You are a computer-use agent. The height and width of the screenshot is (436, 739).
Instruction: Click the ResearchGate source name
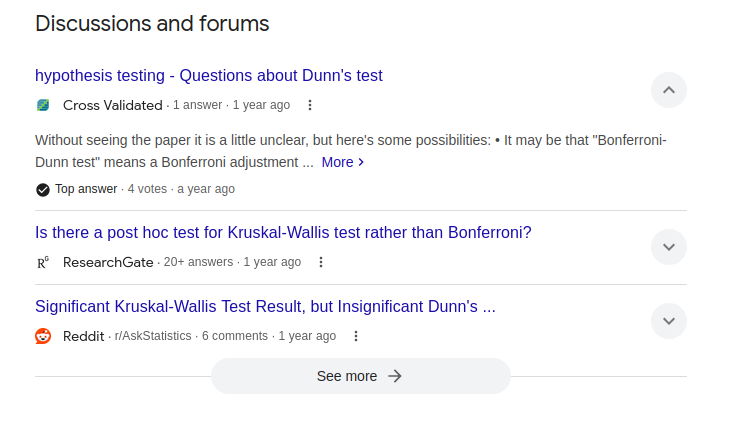[108, 262]
